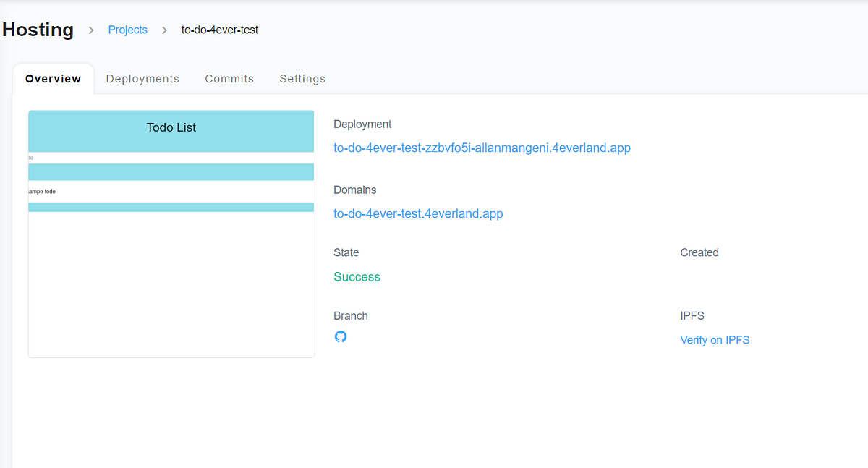Screen dimensions: 868x468
Task: Open the Projects breadcrumb link
Action: click(127, 30)
